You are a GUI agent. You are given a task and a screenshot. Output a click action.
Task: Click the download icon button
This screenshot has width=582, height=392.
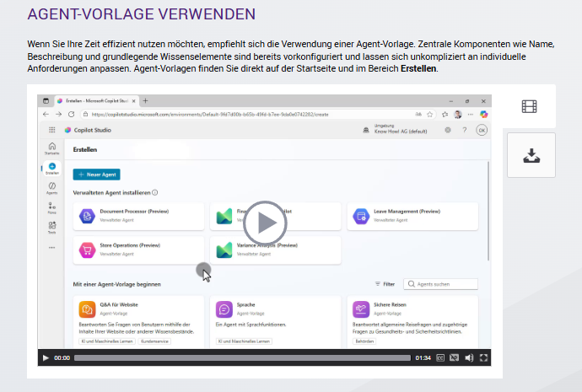(531, 155)
